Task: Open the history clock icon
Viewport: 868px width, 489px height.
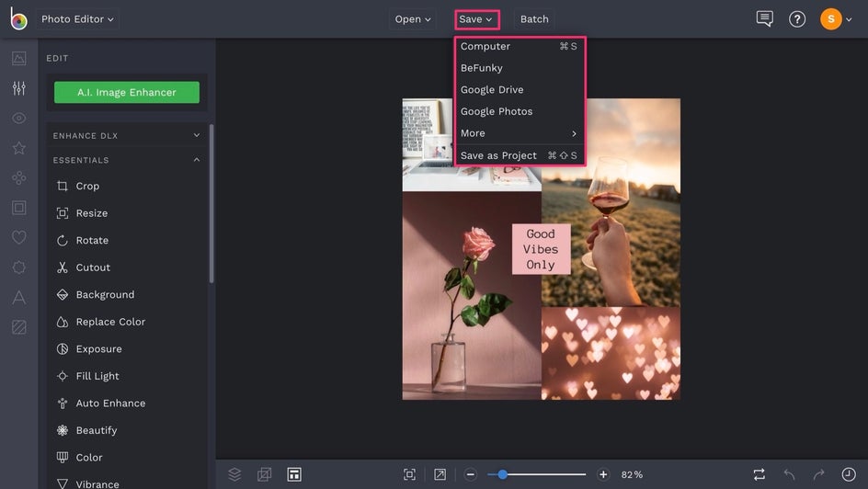Action: [x=849, y=474]
